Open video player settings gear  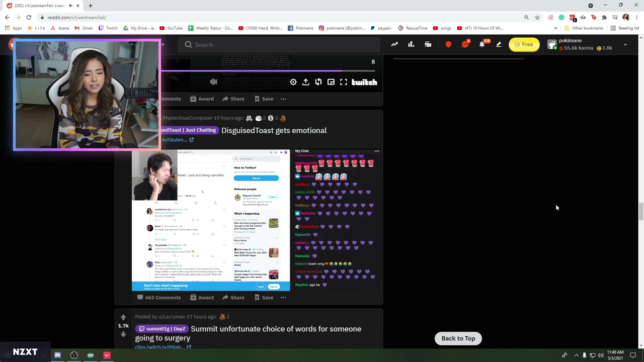click(x=293, y=82)
